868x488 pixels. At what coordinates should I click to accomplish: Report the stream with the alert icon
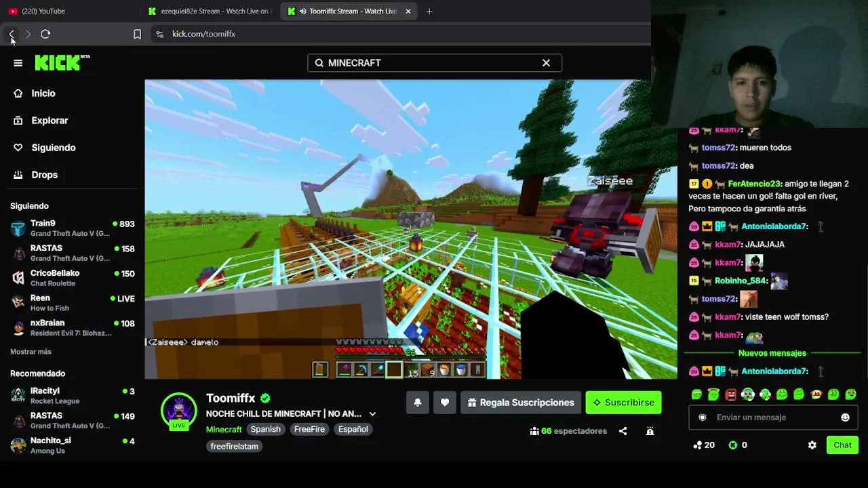point(650,431)
